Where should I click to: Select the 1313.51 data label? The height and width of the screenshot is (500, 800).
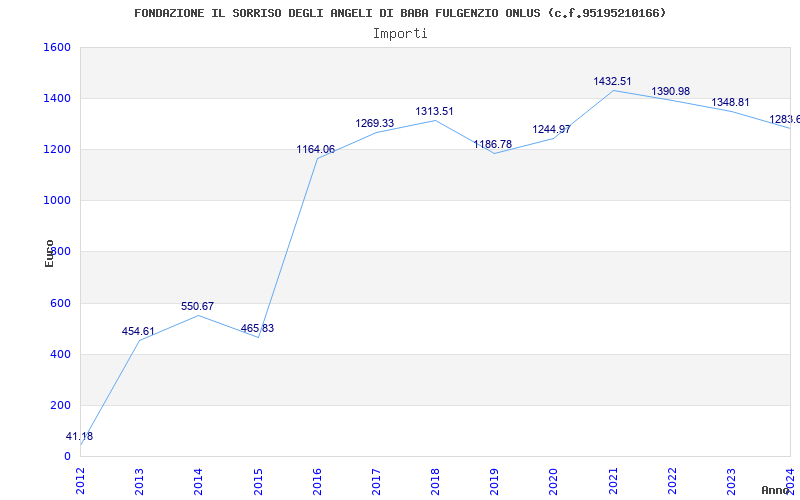coord(434,112)
